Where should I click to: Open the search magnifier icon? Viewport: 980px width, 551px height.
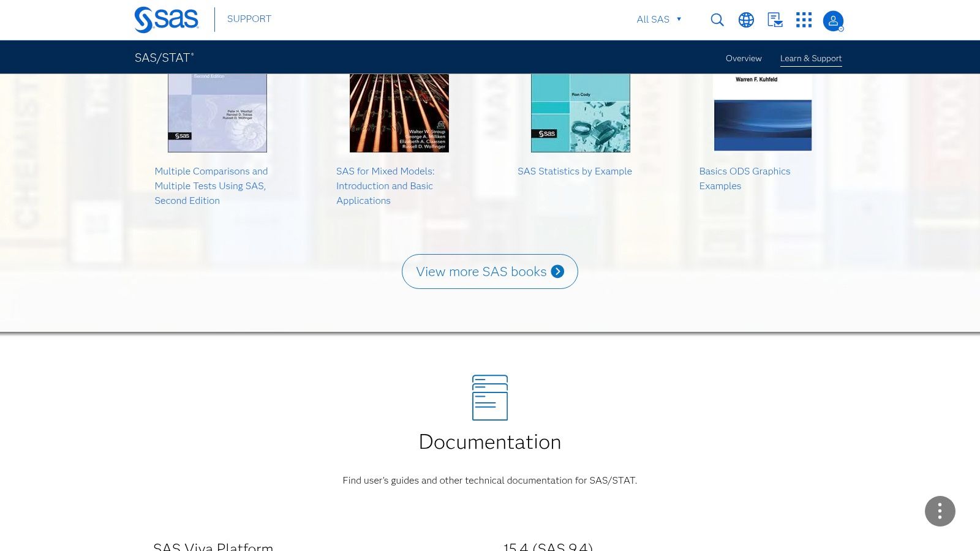click(717, 20)
